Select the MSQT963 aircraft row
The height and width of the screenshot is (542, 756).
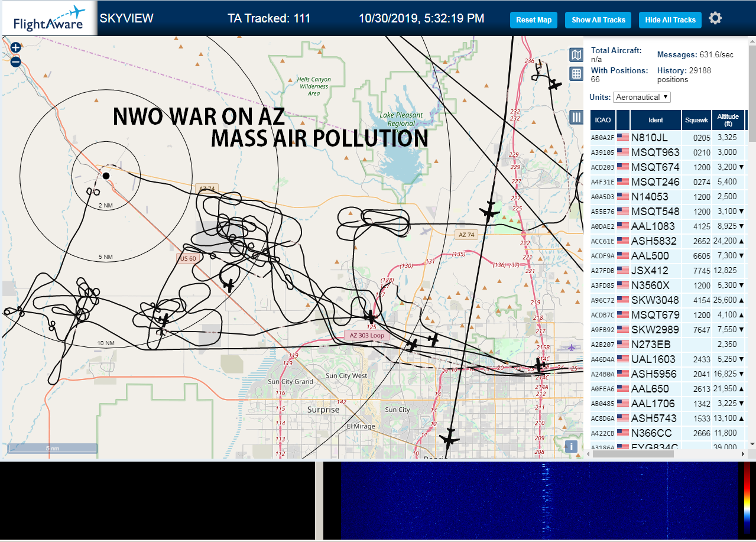[668, 152]
